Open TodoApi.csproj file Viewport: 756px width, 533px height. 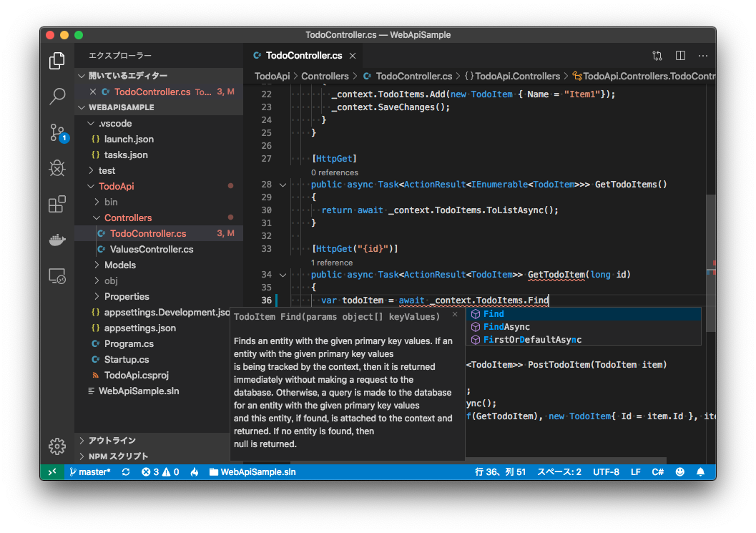[152, 376]
